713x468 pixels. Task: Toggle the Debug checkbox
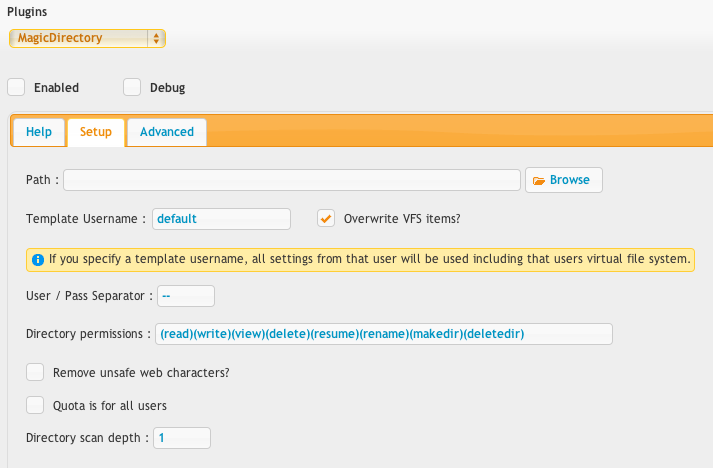click(132, 87)
